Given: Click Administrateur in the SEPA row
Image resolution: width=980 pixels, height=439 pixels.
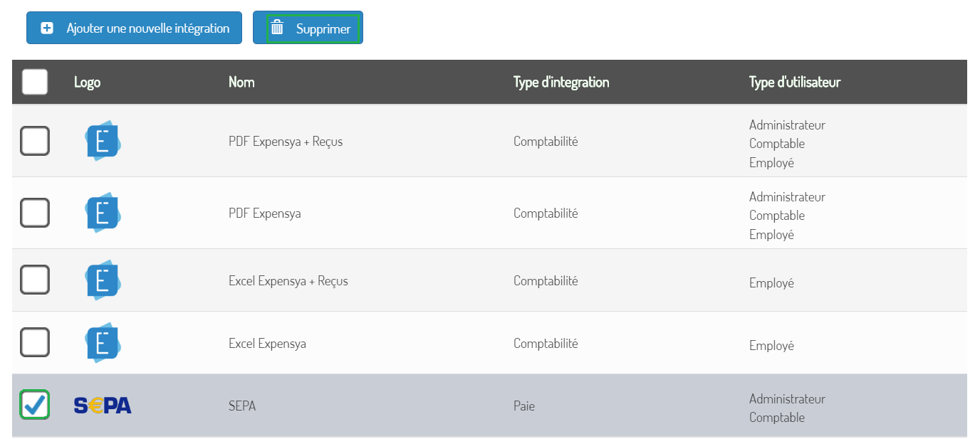Looking at the screenshot, I should (x=787, y=399).
